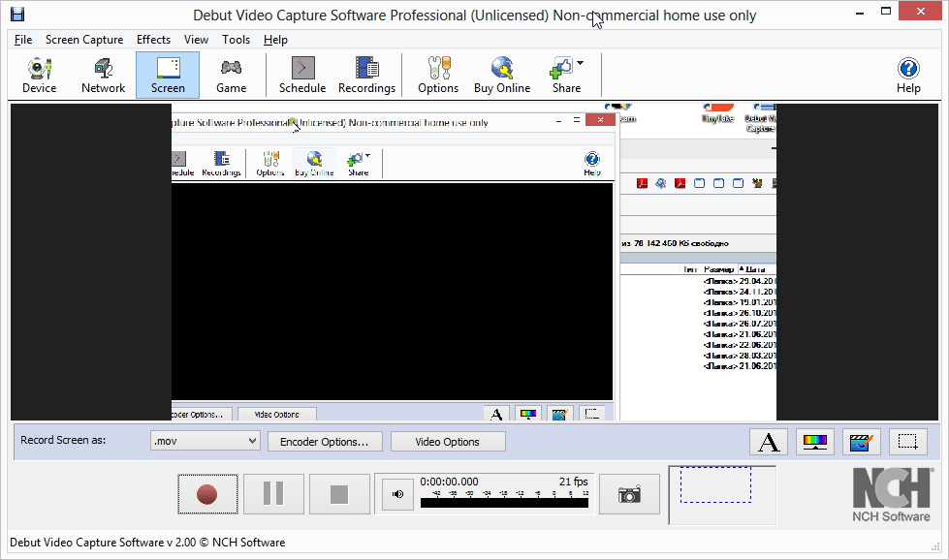The image size is (949, 560).
Task: Click the Options icon in the preview window
Action: 269,163
